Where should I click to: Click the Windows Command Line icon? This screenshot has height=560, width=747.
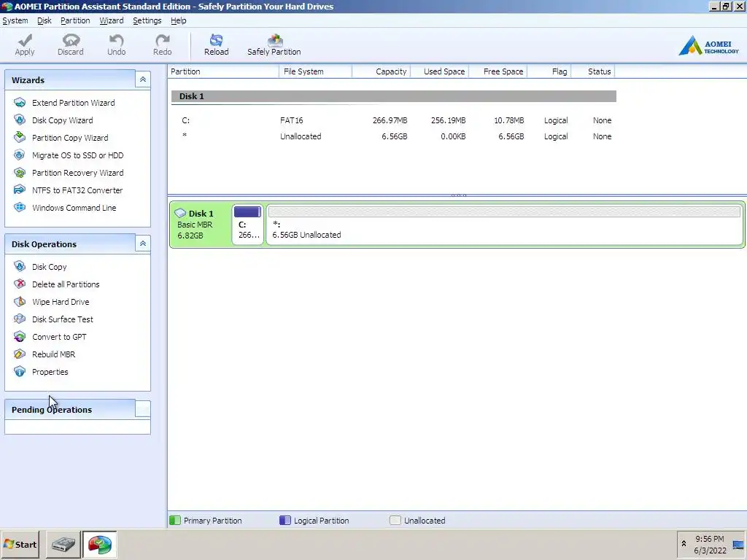coord(20,207)
